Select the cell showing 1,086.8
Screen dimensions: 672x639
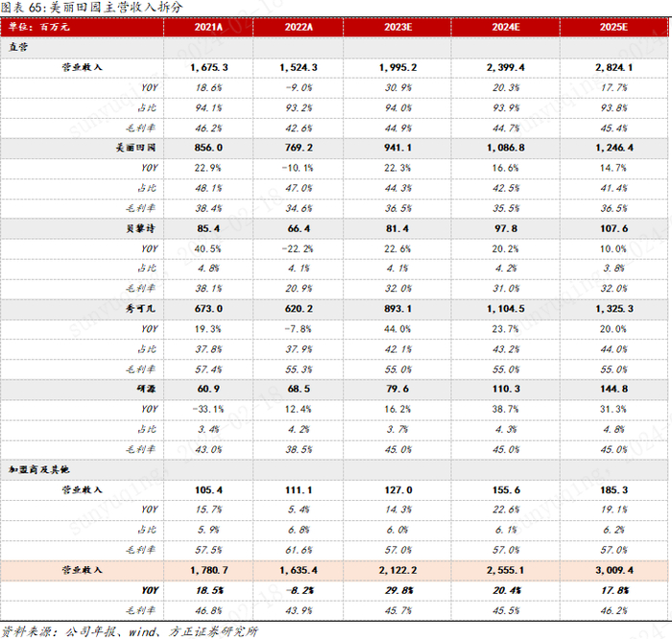506,148
